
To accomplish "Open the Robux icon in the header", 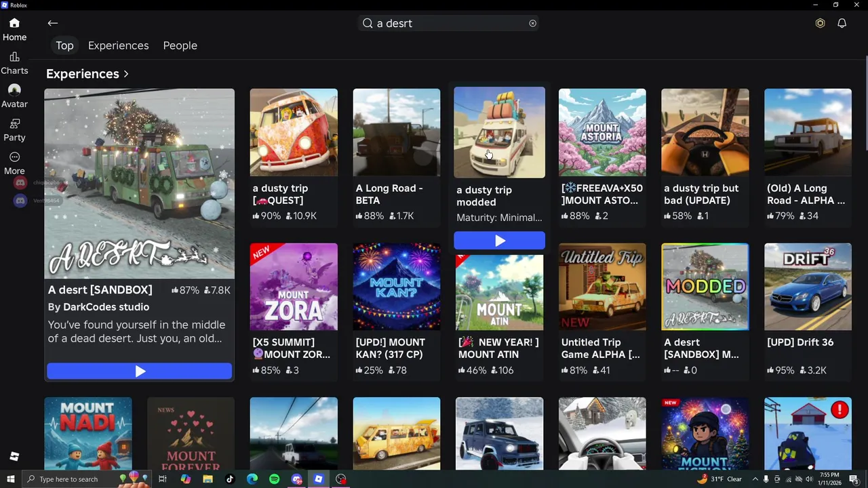I will pos(820,23).
